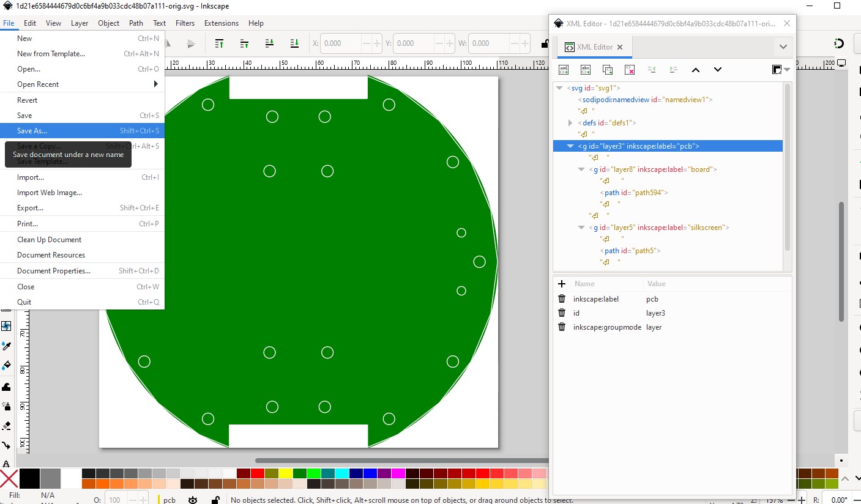The height and width of the screenshot is (504, 861).
Task: Move the XML node down
Action: click(x=718, y=70)
